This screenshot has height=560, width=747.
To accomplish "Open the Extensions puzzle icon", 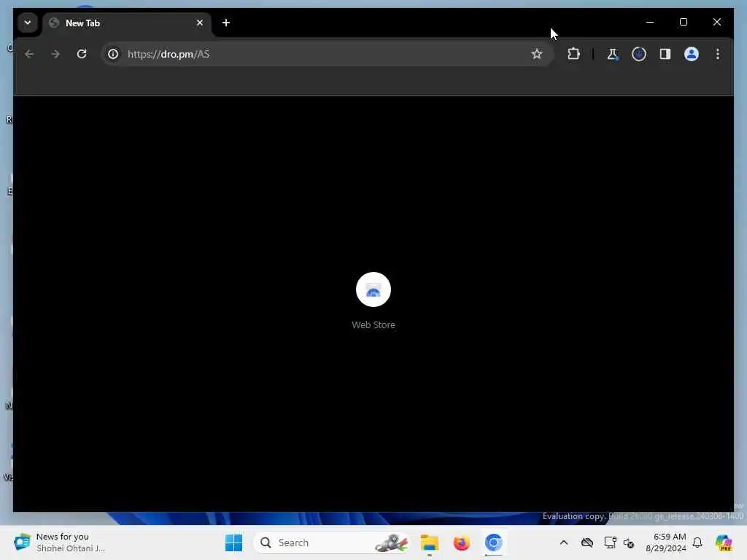I will coord(573,54).
